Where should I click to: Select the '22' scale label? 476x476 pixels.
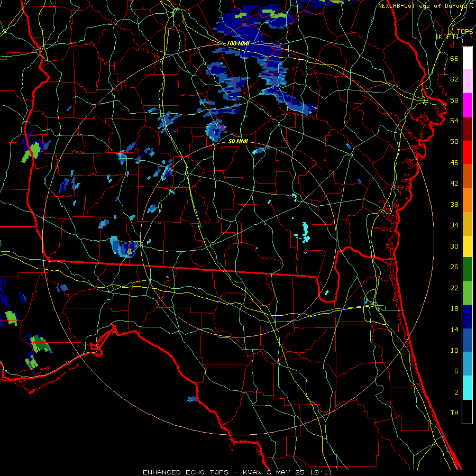(454, 288)
